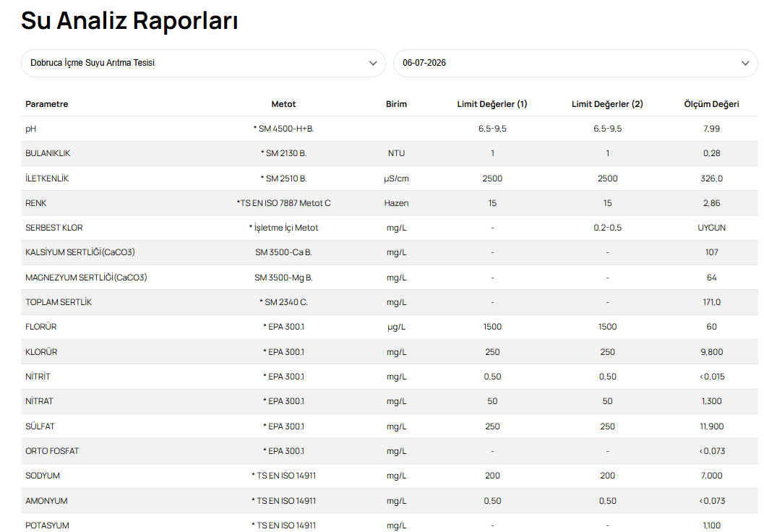Click the SODYUM parameter cell
The width and height of the screenshot is (764, 532).
43,476
